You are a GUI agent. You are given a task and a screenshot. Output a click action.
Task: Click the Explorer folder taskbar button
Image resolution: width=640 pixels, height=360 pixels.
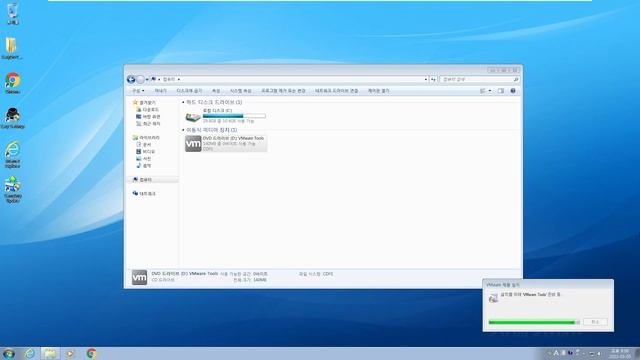(50, 353)
